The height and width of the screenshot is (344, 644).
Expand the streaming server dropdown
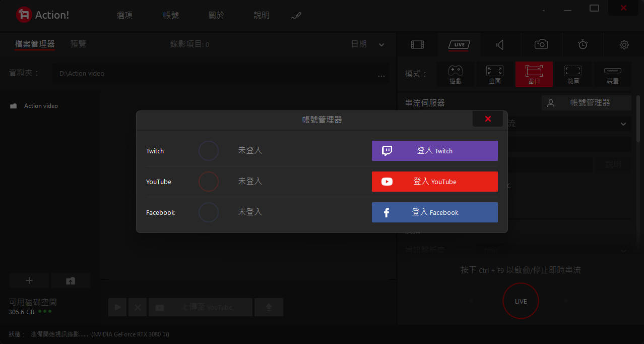coord(624,124)
